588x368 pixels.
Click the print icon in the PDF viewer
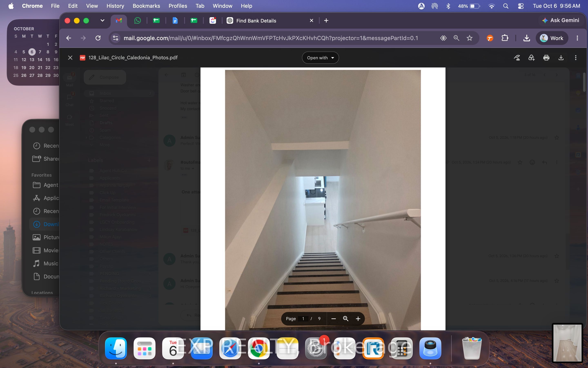coord(546,58)
